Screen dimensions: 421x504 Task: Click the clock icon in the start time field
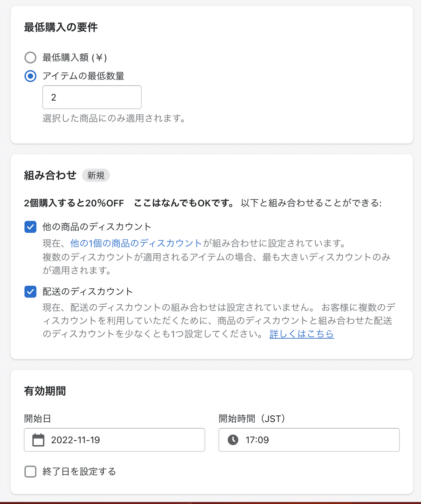click(x=233, y=440)
